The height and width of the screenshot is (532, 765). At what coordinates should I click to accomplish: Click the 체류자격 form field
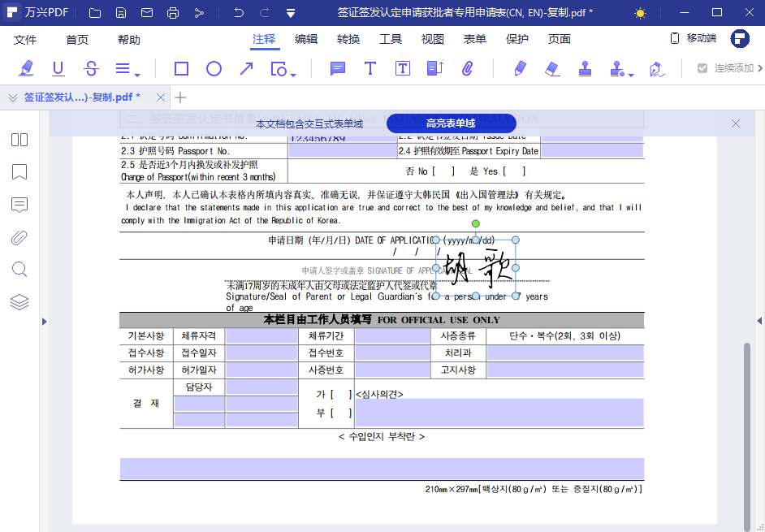[262, 335]
